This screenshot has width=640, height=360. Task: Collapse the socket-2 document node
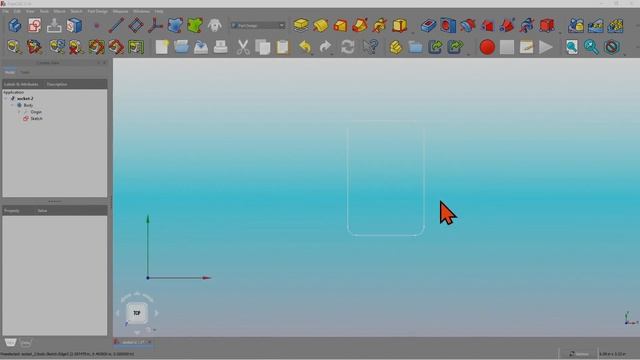point(6,98)
